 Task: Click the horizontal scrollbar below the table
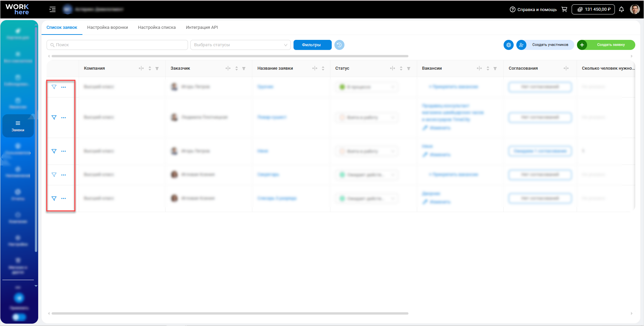[x=230, y=314]
